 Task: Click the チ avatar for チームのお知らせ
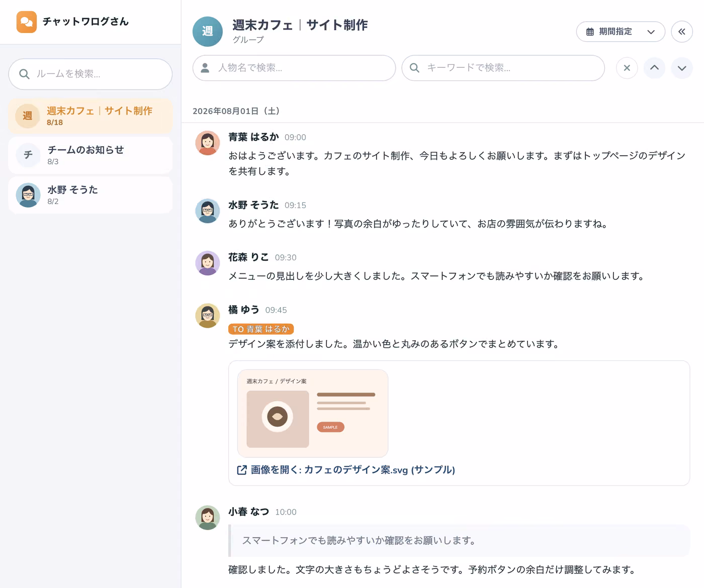coord(28,155)
